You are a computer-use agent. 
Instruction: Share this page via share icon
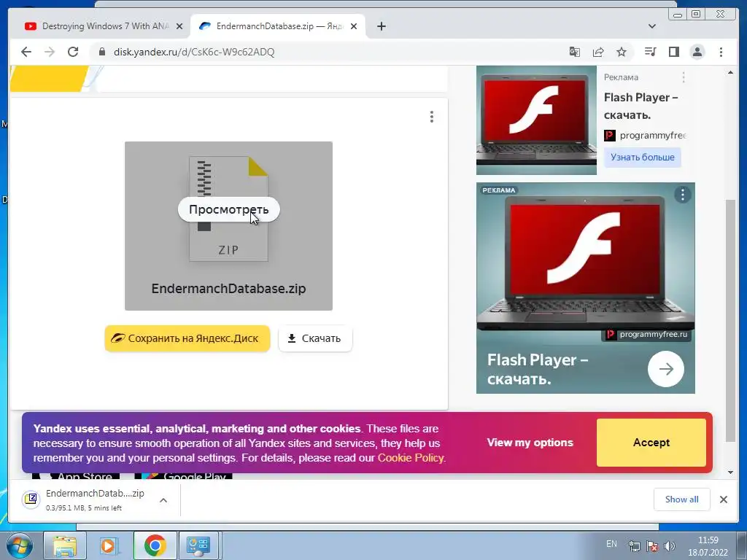[x=598, y=52]
